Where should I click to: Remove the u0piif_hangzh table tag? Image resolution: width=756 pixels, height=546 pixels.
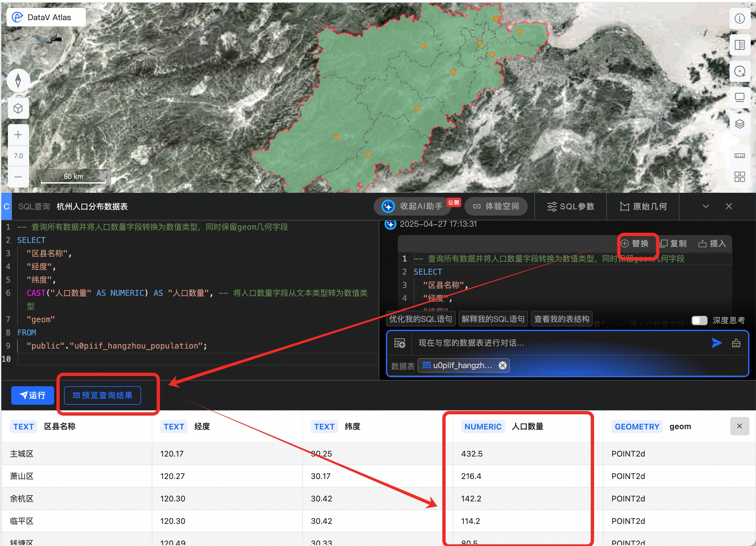[502, 365]
